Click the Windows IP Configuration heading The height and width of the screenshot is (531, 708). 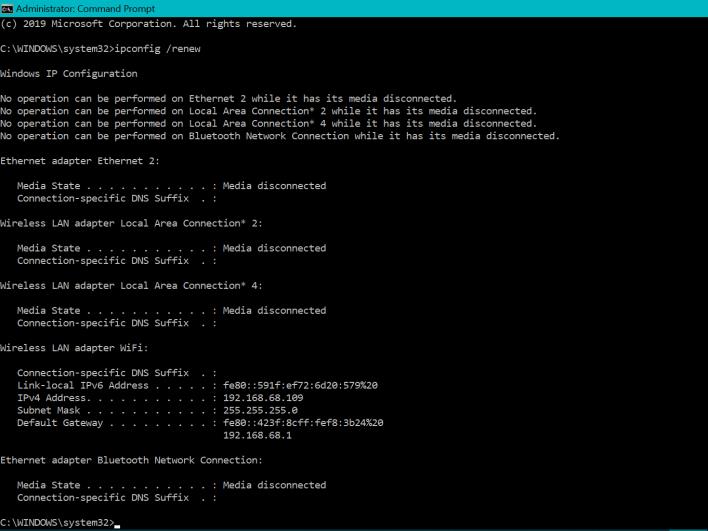69,74
